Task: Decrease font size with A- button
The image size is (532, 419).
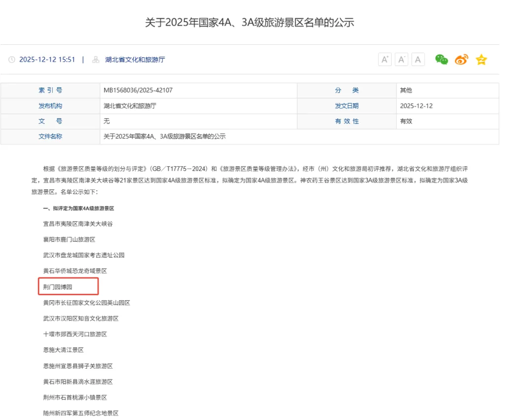Action: click(x=401, y=60)
